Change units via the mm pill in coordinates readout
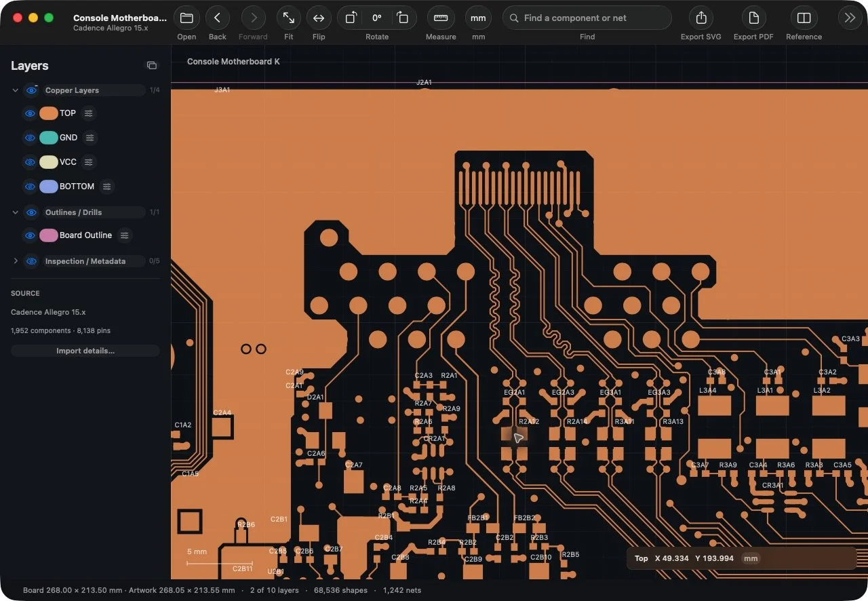The height and width of the screenshot is (601, 868). pyautogui.click(x=751, y=558)
